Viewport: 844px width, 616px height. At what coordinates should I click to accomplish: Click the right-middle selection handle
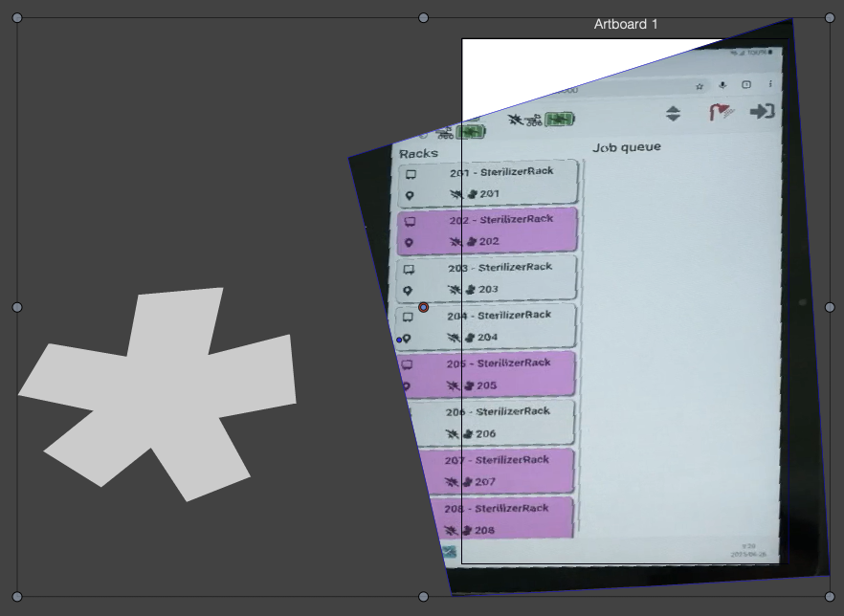830,307
